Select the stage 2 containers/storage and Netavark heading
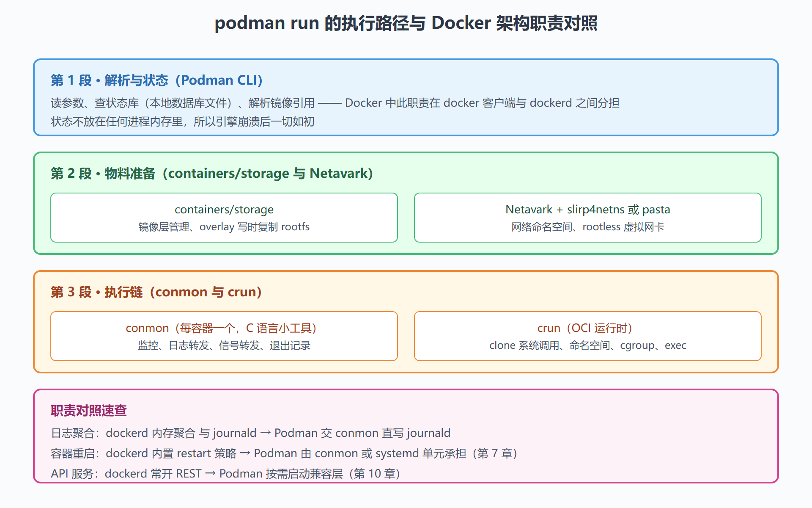 pos(211,173)
